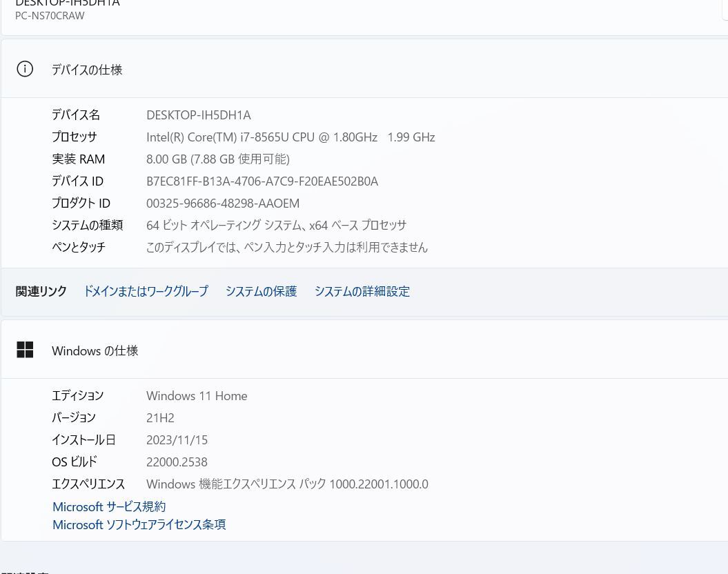Screen dimensions: 728x574
Task: Collapse the デバイスの仕様 section header
Action: [x=364, y=69]
